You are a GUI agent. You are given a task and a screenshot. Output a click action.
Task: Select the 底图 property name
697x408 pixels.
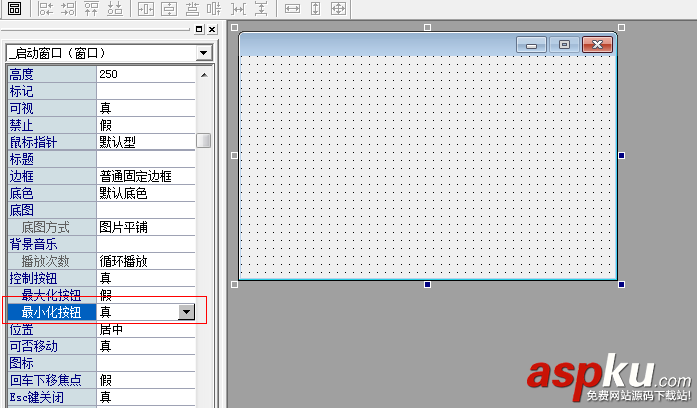tap(52, 210)
